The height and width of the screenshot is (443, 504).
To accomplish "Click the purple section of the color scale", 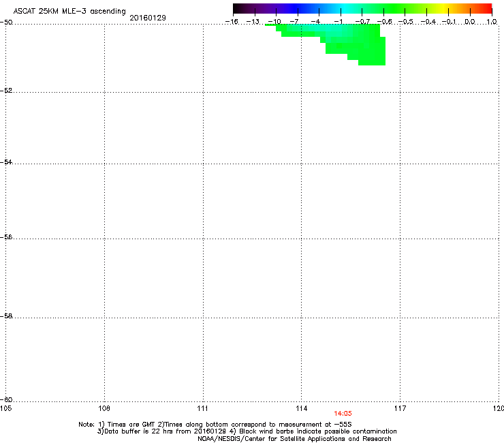I will coord(270,9).
